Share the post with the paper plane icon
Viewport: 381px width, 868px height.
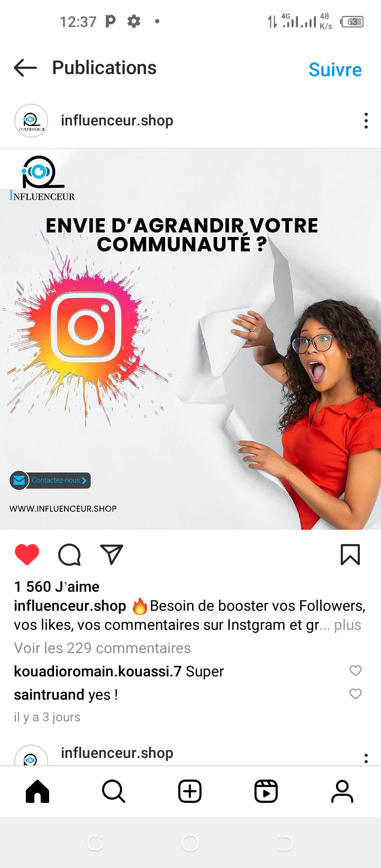[x=112, y=554]
